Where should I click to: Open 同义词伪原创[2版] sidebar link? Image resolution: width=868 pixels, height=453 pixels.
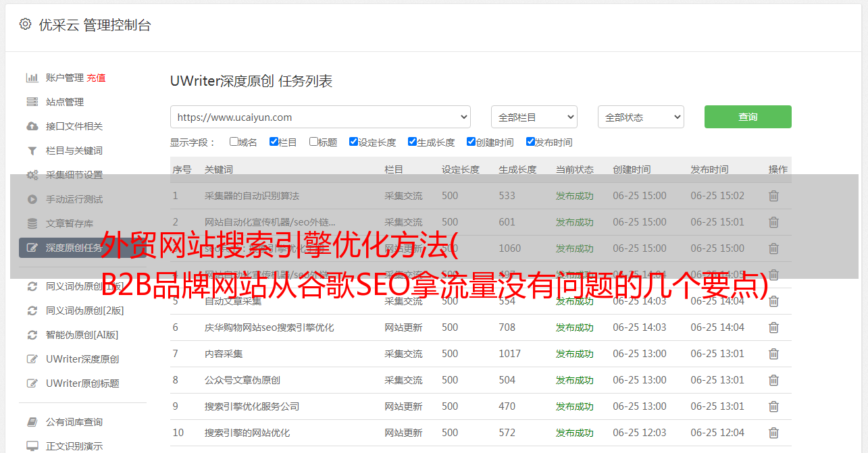85,311
